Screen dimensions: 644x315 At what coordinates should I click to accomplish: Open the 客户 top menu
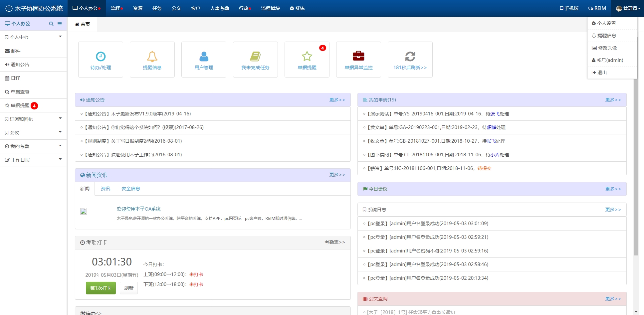click(196, 8)
